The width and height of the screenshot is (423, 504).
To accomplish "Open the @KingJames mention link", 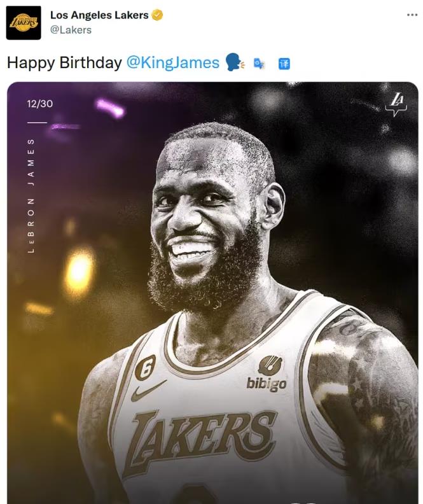I will [173, 62].
